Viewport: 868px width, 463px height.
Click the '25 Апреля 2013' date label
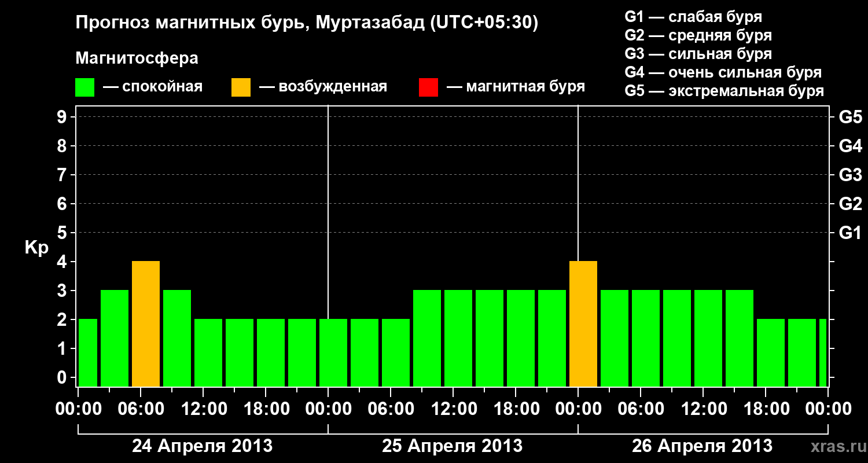point(453,446)
